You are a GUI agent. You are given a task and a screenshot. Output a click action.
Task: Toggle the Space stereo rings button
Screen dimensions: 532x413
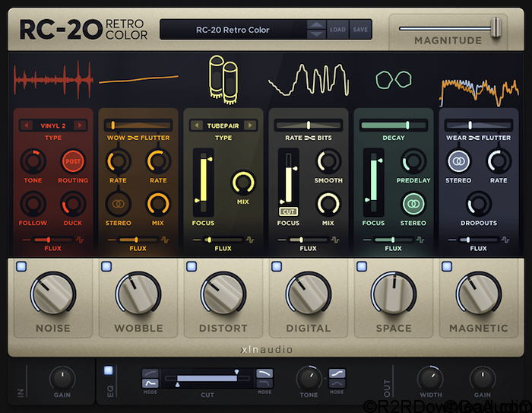point(413,204)
